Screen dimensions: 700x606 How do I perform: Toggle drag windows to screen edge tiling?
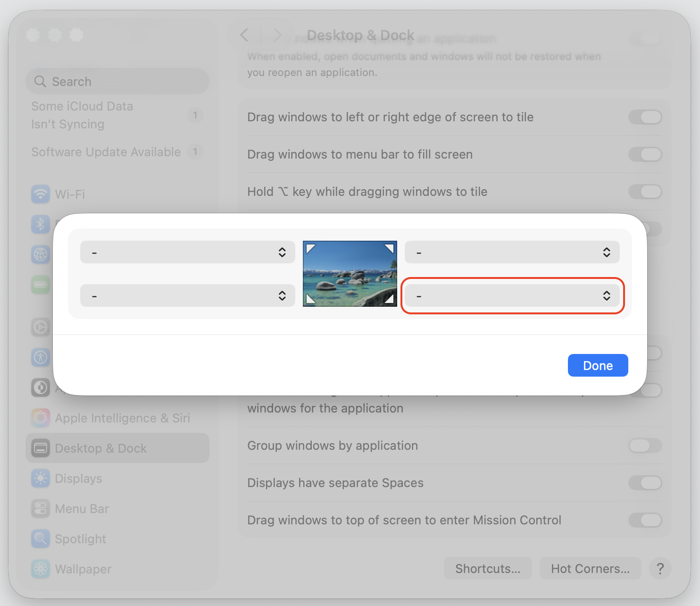click(x=645, y=117)
